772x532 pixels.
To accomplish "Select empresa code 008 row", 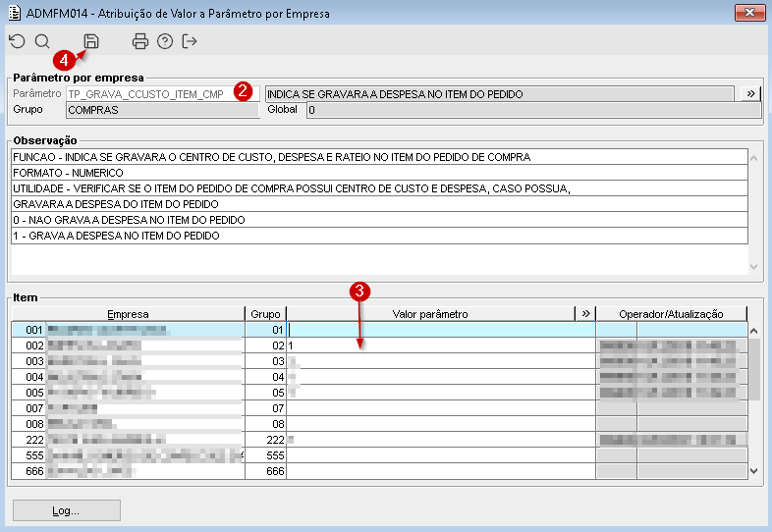I will (28, 424).
